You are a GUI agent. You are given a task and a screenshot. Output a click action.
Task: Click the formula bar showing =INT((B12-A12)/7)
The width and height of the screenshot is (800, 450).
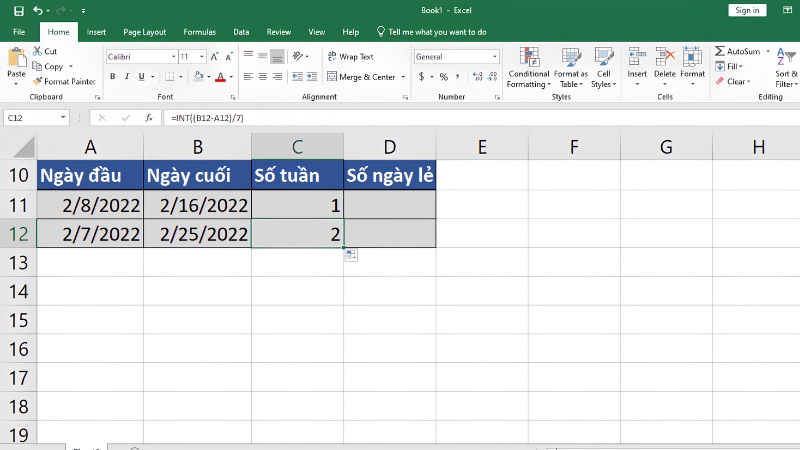pyautogui.click(x=481, y=118)
